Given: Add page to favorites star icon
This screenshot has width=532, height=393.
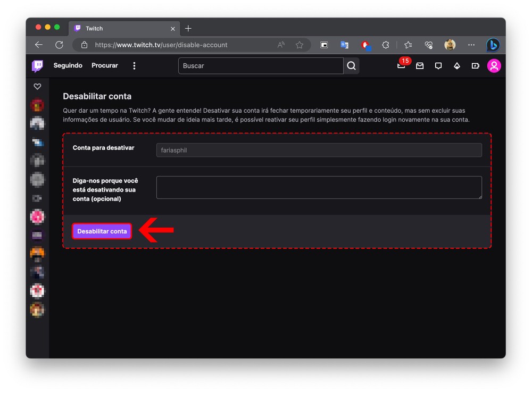Looking at the screenshot, I should pyautogui.click(x=299, y=45).
